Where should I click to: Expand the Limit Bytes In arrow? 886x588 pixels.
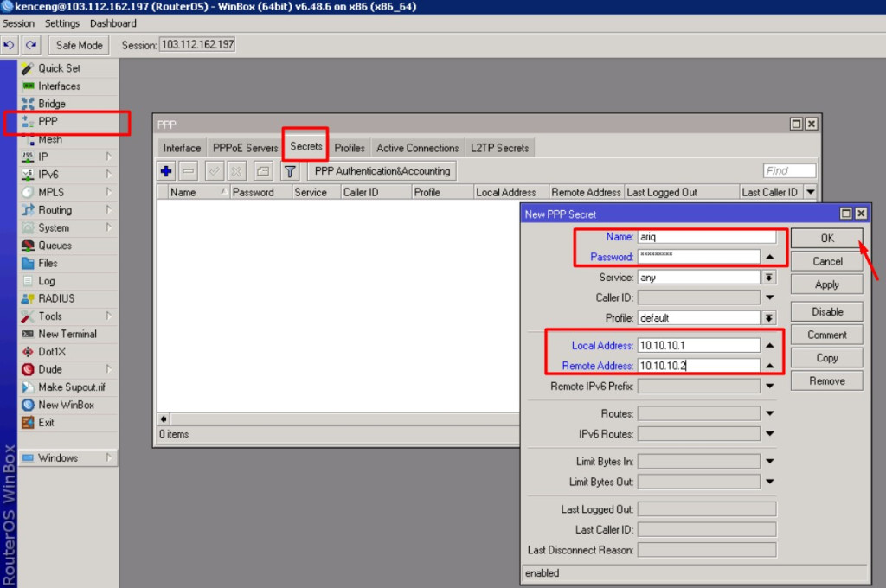[x=769, y=462]
